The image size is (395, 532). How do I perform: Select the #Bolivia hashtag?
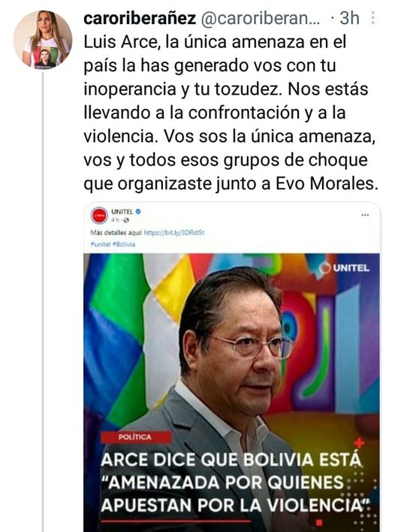[x=124, y=244]
